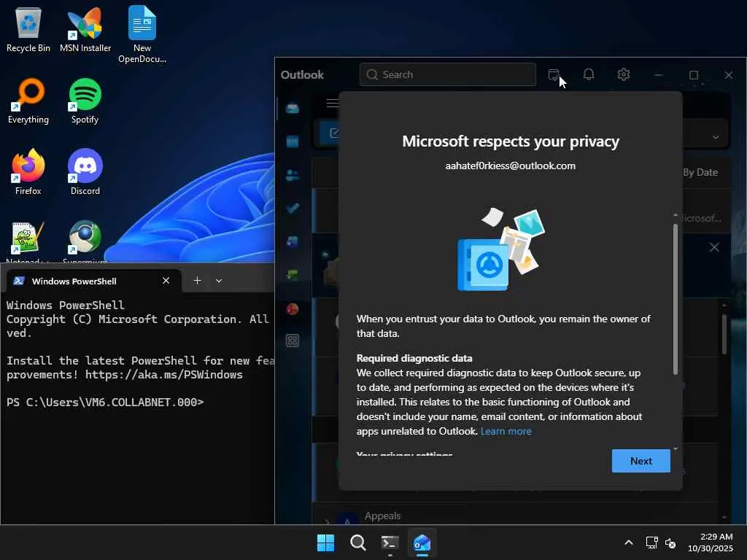Click the safe illustration in privacy dialog
This screenshot has width=747, height=560.
pyautogui.click(x=500, y=250)
